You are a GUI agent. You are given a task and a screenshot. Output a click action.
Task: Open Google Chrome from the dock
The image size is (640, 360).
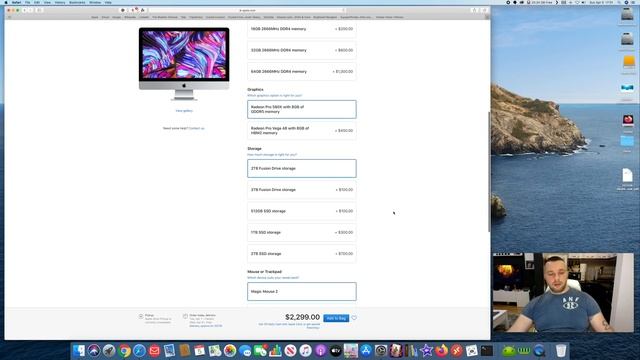coord(124,351)
